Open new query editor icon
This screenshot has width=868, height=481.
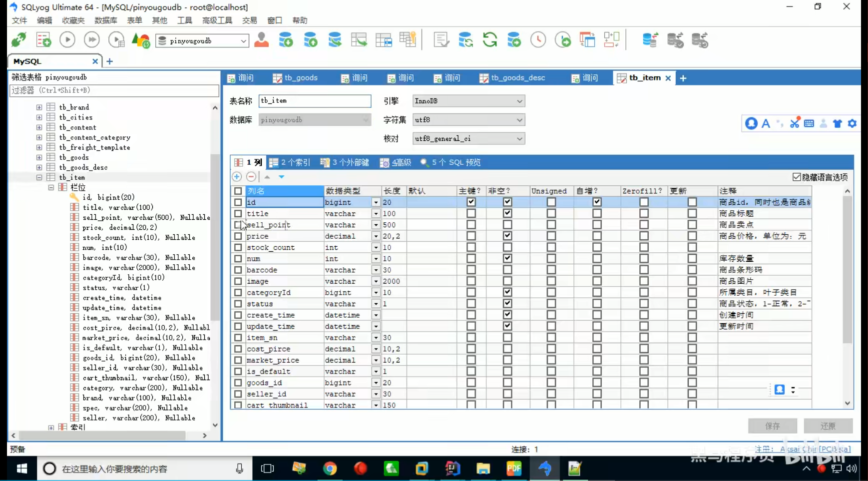coord(43,40)
